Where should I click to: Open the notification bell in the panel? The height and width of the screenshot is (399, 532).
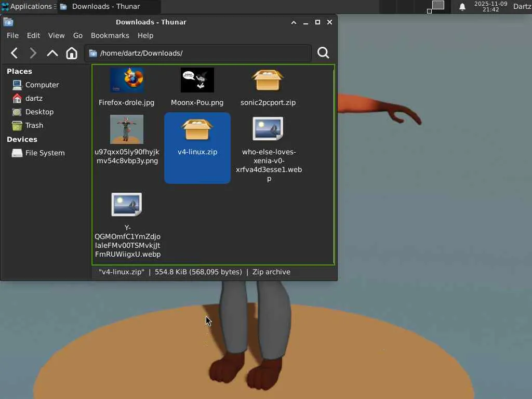point(462,7)
